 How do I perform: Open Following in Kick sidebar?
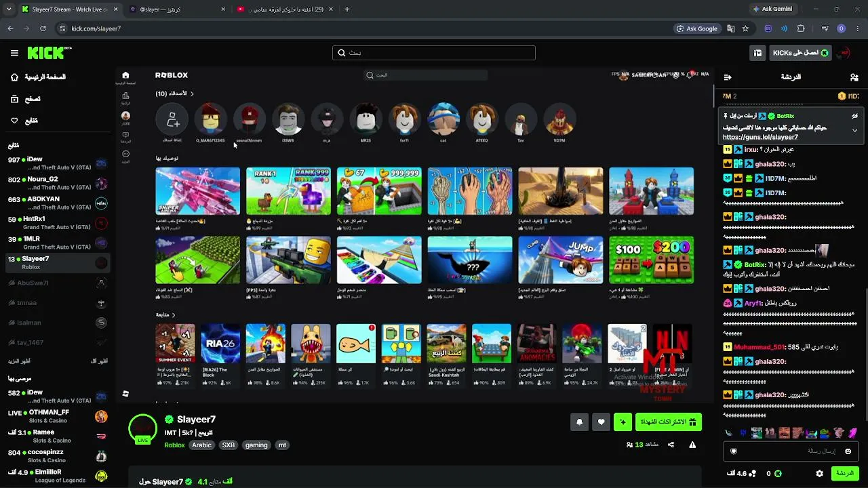24,121
